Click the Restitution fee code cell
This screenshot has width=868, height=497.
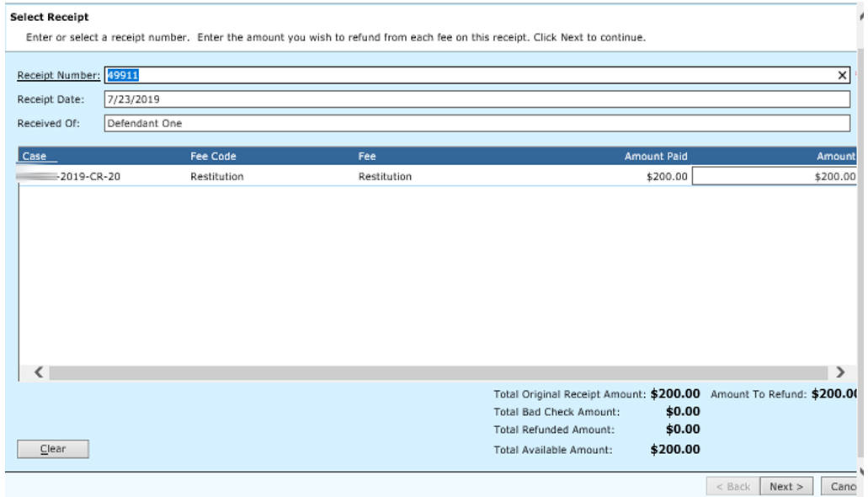point(216,177)
